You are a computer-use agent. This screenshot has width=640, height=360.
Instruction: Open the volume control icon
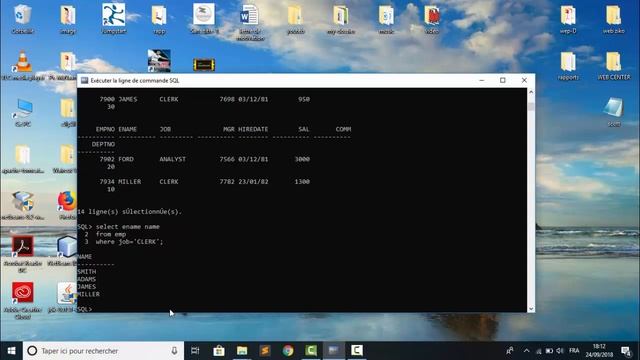pos(560,351)
